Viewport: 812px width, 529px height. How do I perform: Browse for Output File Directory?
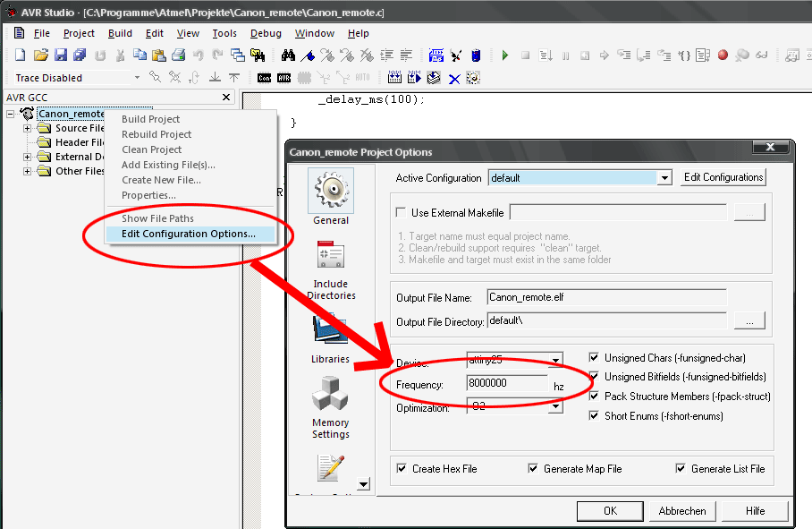point(749,321)
